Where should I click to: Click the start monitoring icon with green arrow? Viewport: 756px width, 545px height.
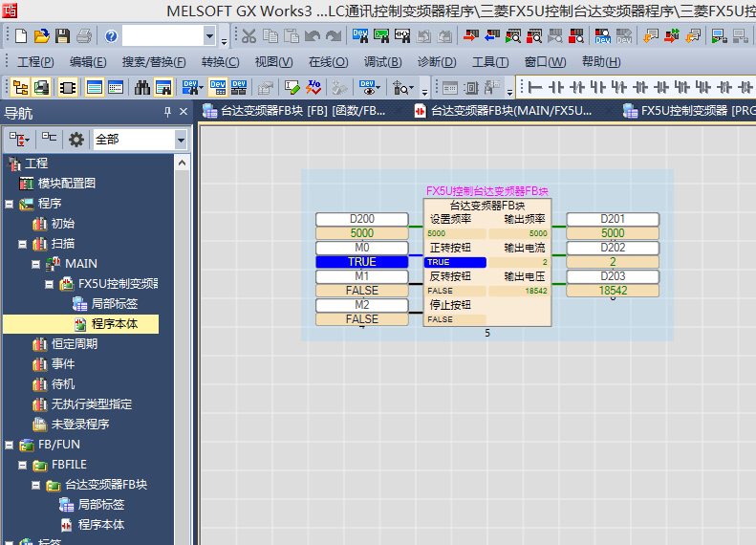(513, 35)
